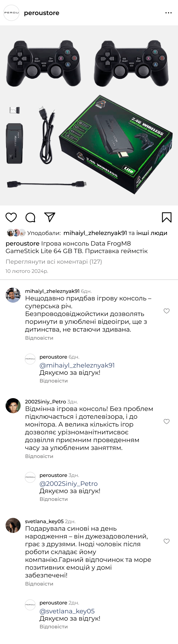Screen dimensions: 178x644
Task: Save post using the bookmark icon
Action: [167, 217]
